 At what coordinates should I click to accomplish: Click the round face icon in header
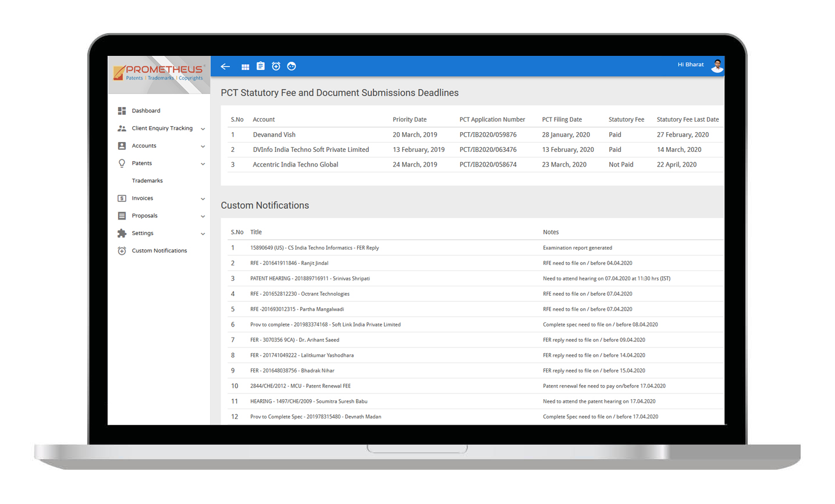(x=292, y=66)
